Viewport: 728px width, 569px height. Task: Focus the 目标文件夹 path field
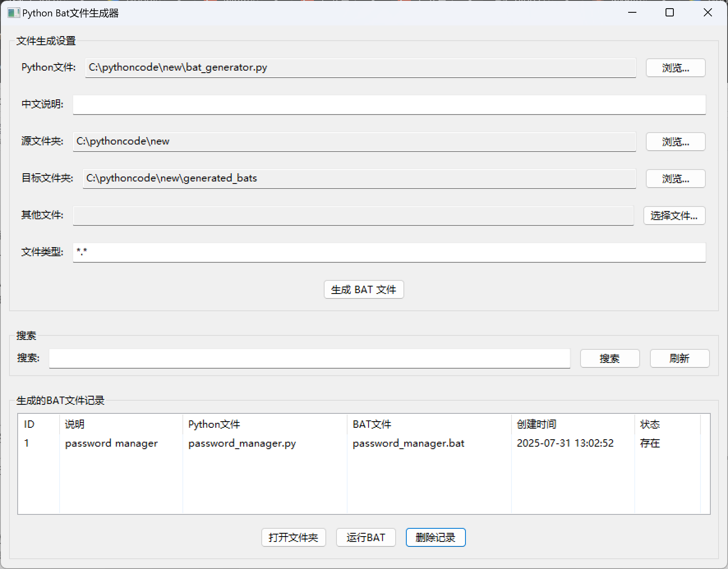359,179
